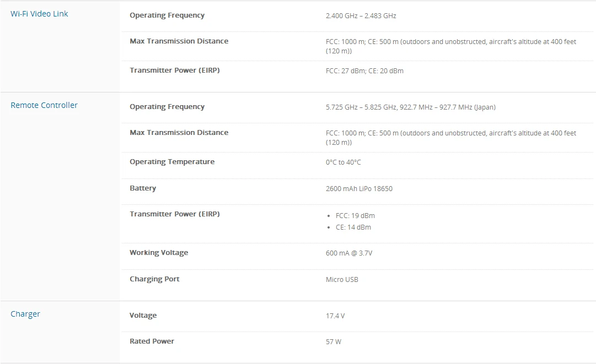Click the Rated Power label
596x364 pixels.
152,341
